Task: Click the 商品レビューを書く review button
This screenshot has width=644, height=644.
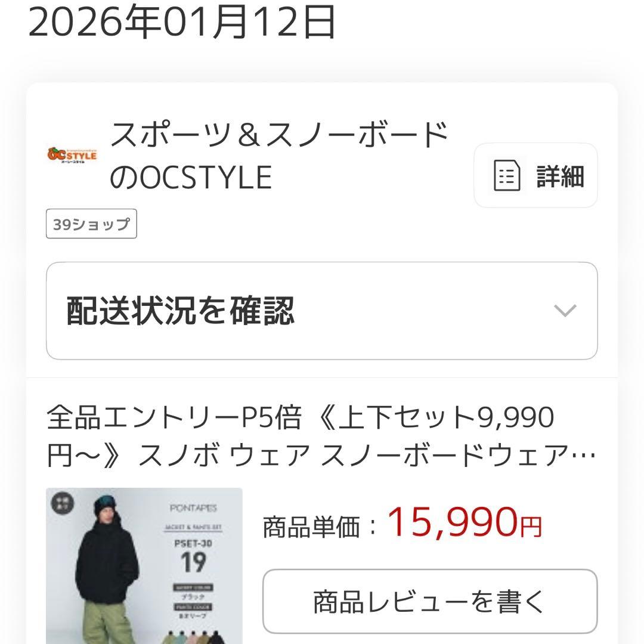Action: (x=429, y=600)
